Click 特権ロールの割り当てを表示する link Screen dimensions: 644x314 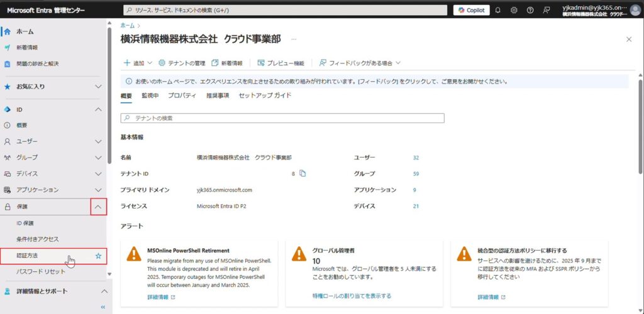click(x=352, y=296)
